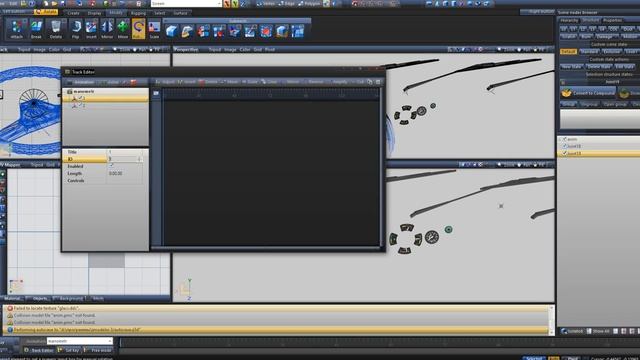Click the fifth Submesh tool icon
This screenshot has width=640, height=360.
tap(234, 31)
